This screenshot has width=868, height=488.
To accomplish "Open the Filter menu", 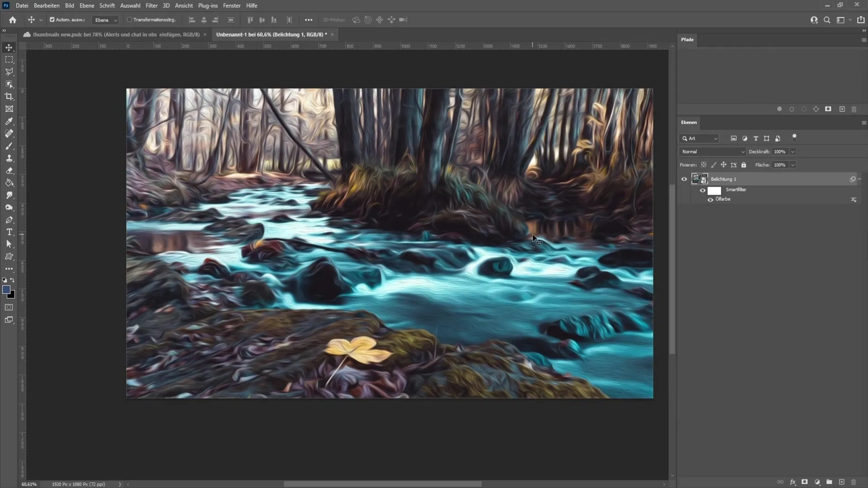I will tap(151, 5).
